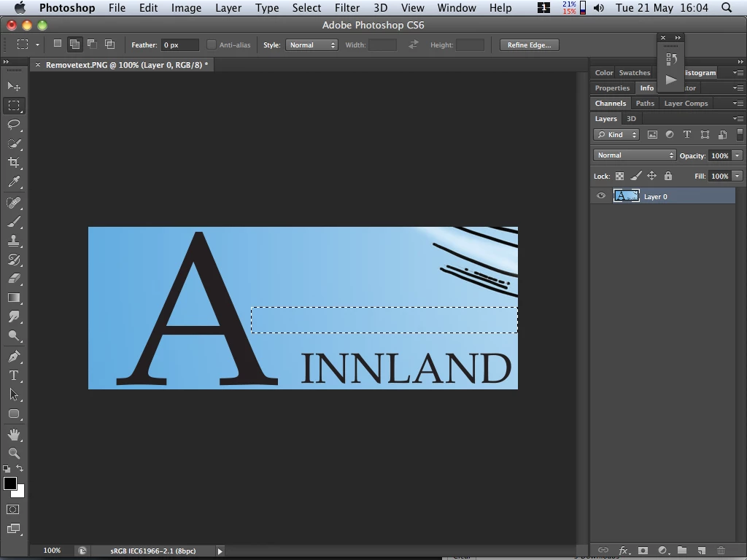Screen dimensions: 747x560
Task: Select the Lasso tool
Action: [14, 124]
